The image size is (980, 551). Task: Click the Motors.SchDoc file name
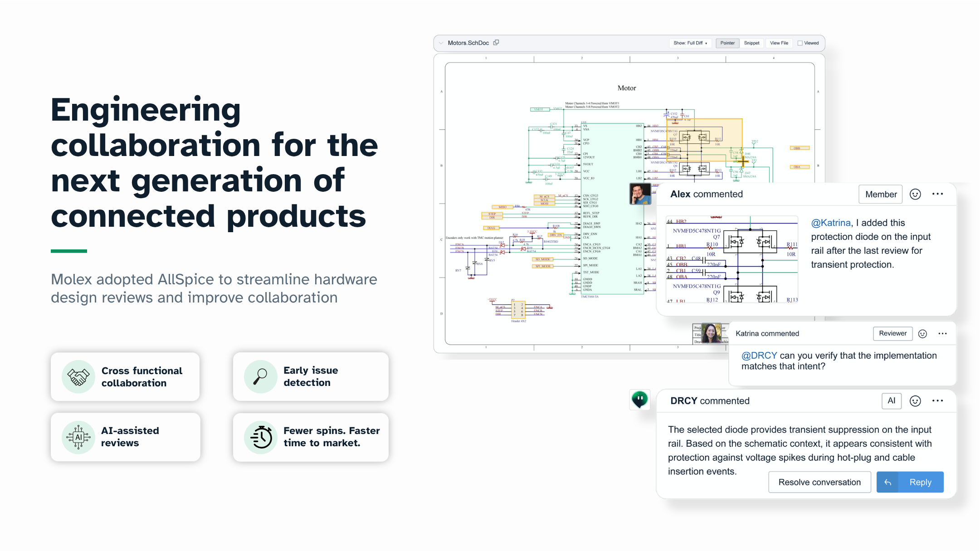pos(468,43)
